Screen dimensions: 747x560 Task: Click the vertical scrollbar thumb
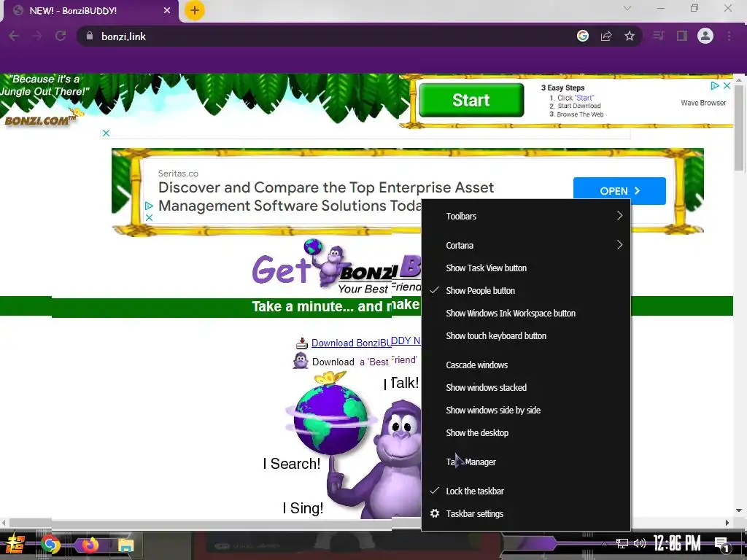tap(739, 128)
